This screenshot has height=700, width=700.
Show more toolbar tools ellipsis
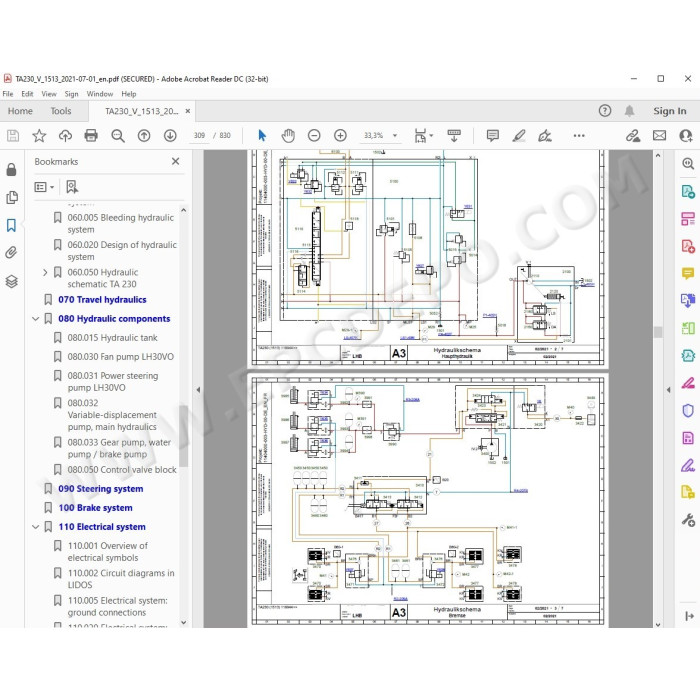(x=579, y=136)
